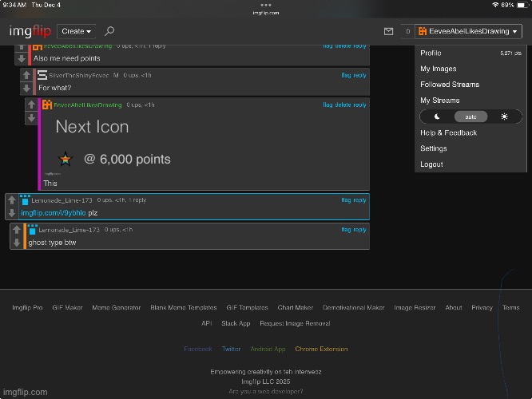Downvote Lemonade_Lime-173's imgflip link comment
This screenshot has width=532, height=399.
click(11, 213)
